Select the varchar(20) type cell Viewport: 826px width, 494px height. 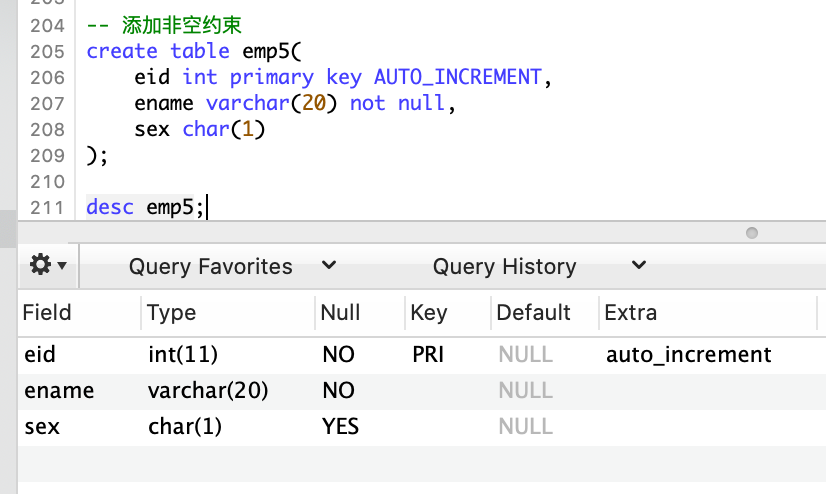coord(208,391)
